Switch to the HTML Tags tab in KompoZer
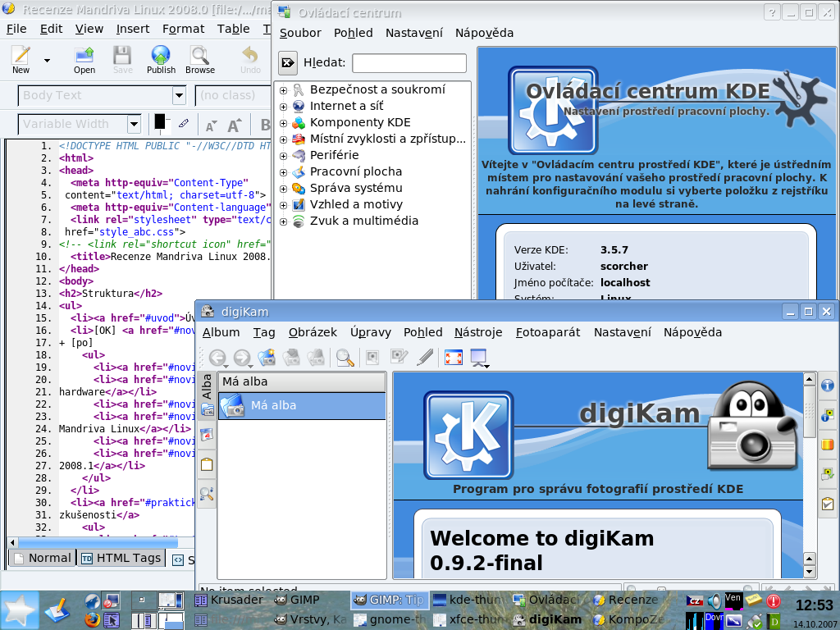 click(x=121, y=558)
